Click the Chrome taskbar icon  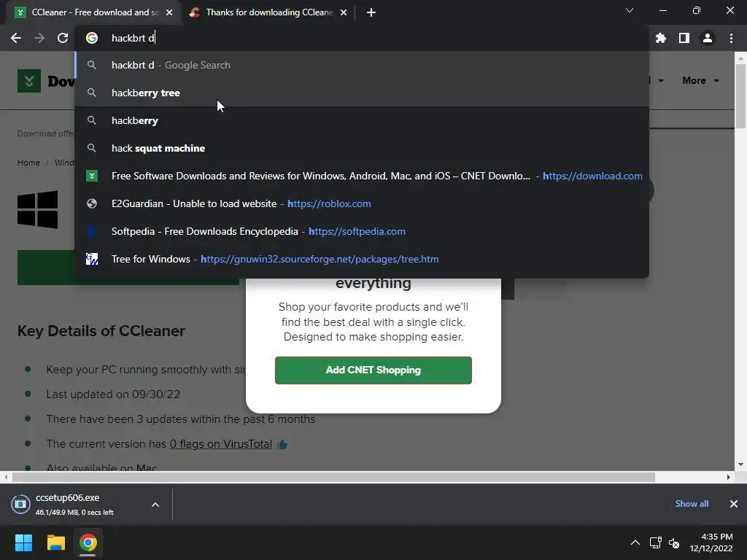[x=88, y=542]
